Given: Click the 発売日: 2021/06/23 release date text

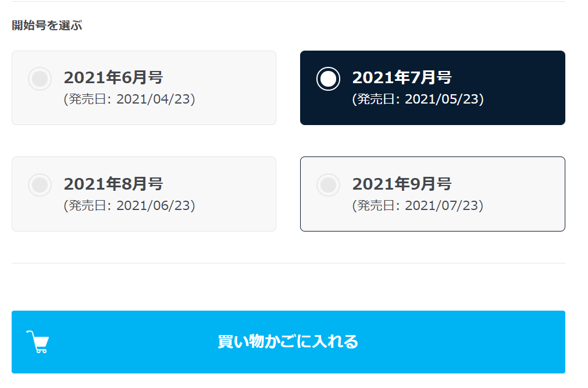Looking at the screenshot, I should coord(129,205).
